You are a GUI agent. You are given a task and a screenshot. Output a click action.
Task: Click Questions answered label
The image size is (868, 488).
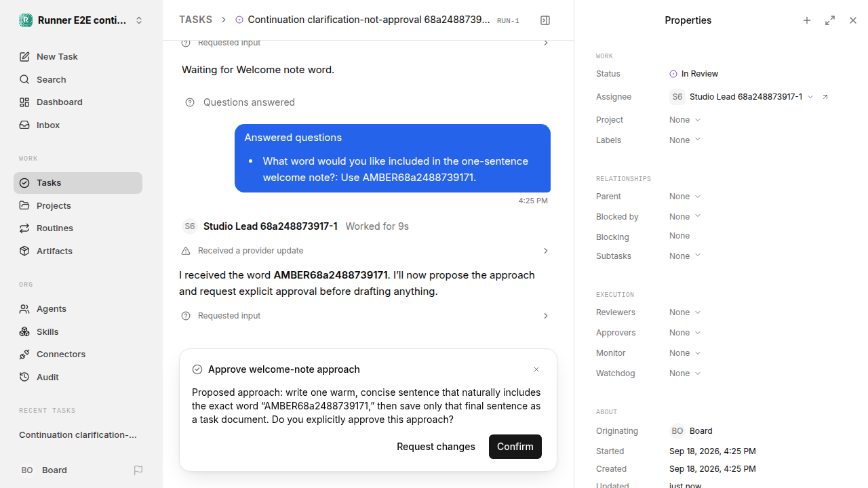coord(249,102)
